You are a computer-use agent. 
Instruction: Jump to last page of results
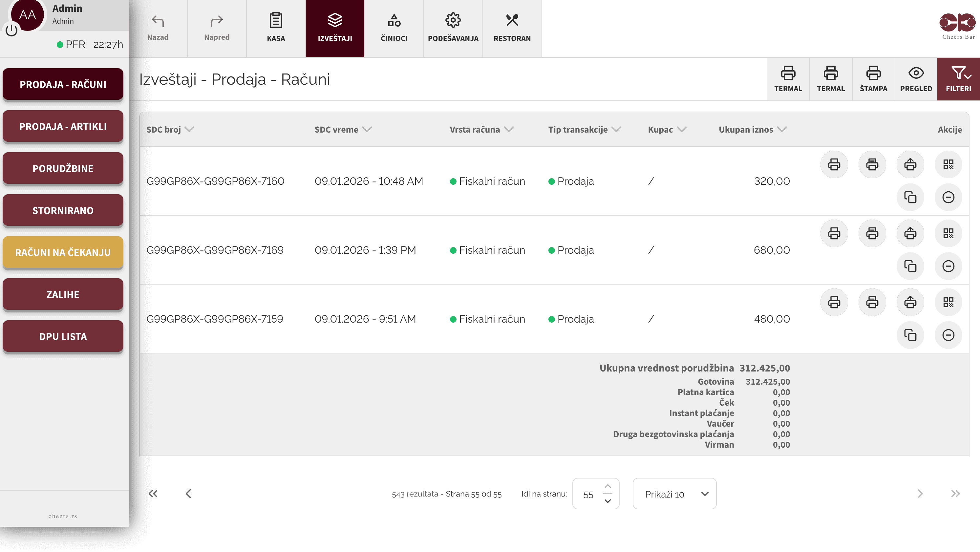(x=955, y=493)
